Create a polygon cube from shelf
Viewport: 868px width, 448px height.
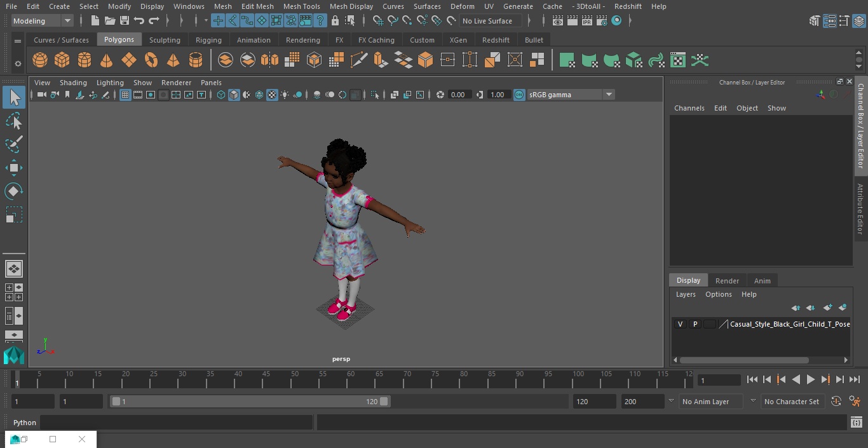coord(62,60)
